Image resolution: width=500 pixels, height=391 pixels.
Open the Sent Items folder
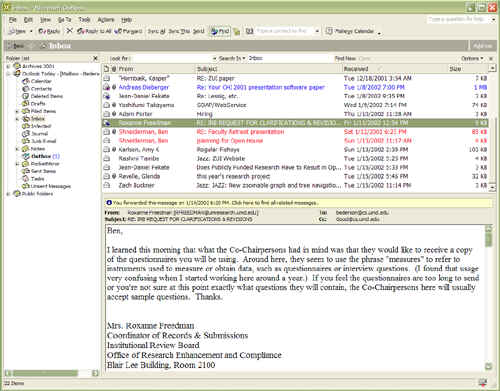pyautogui.click(x=43, y=171)
